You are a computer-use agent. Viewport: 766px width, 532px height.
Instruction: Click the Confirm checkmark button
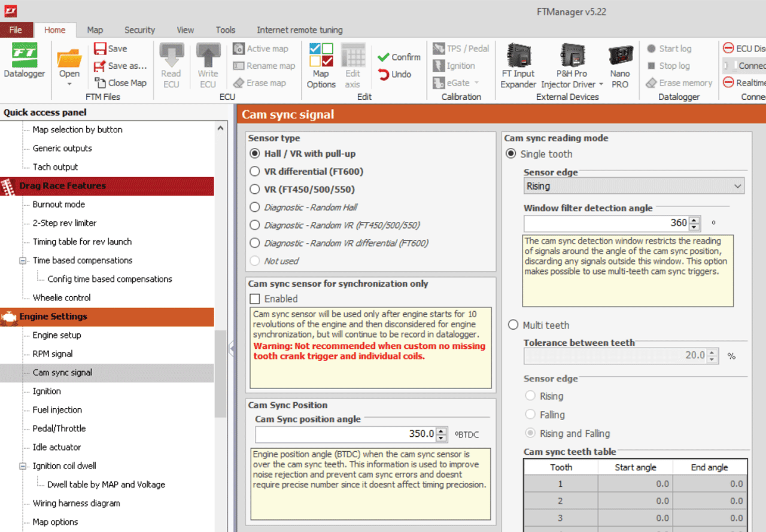[399, 57]
